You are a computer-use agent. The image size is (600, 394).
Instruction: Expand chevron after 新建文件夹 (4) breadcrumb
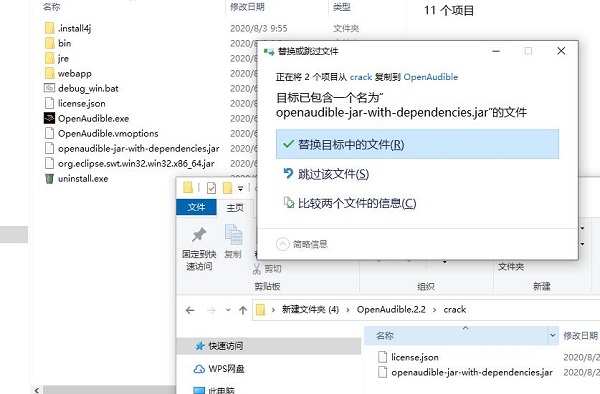pyautogui.click(x=348, y=310)
